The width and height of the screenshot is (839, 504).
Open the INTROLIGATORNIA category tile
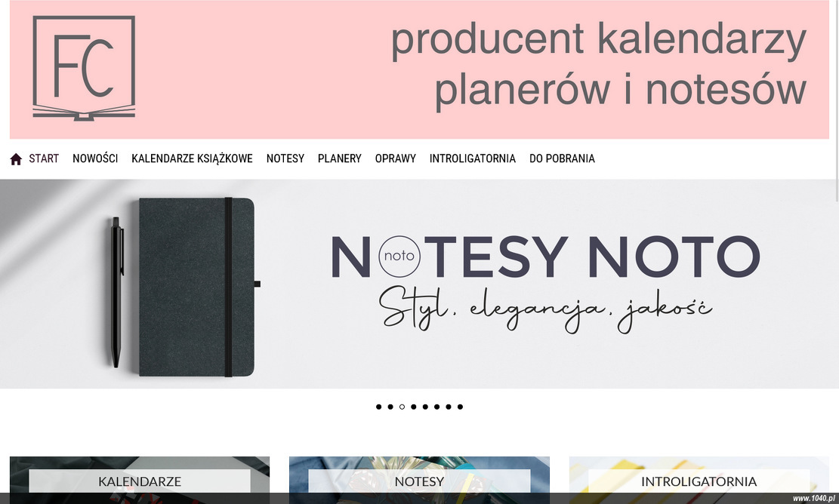pos(699,480)
